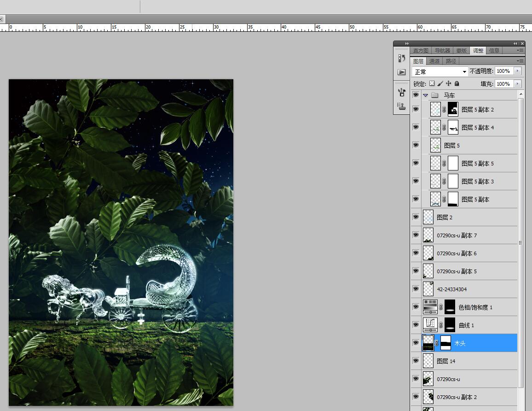Switch to the 路径 tab
The image size is (532, 411).
point(451,61)
